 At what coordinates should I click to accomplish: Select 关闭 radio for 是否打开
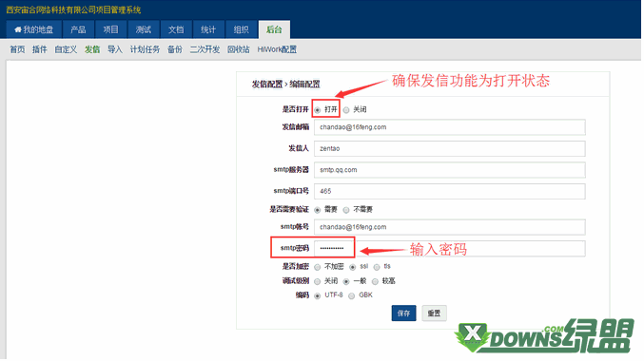[346, 110]
